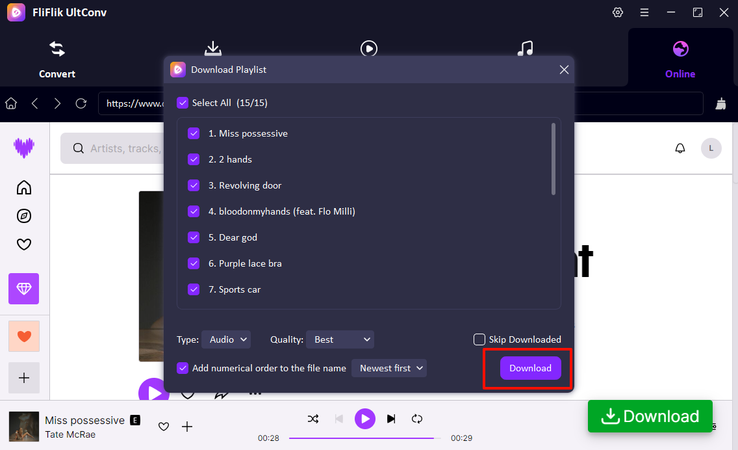Viewport: 738px width, 450px height.
Task: Click the purple Download button in dialog
Action: click(530, 368)
